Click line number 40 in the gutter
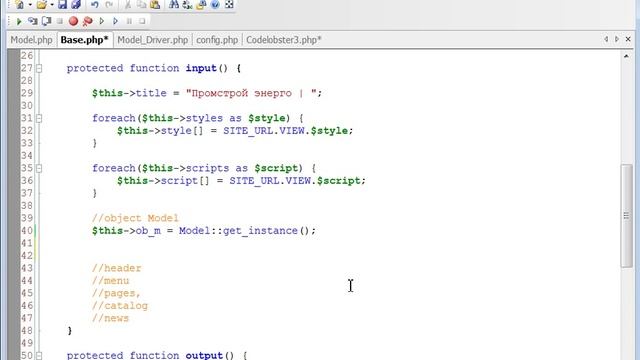This screenshot has height=360, width=640. pos(27,231)
